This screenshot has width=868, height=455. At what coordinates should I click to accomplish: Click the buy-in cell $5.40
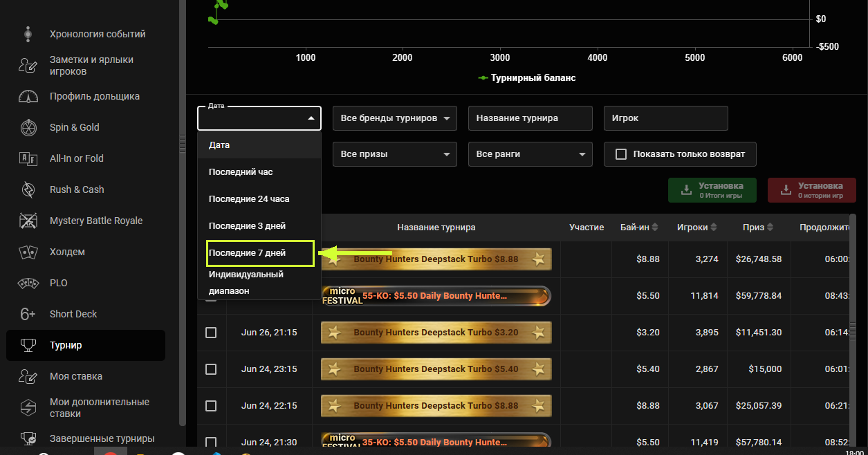pos(648,369)
